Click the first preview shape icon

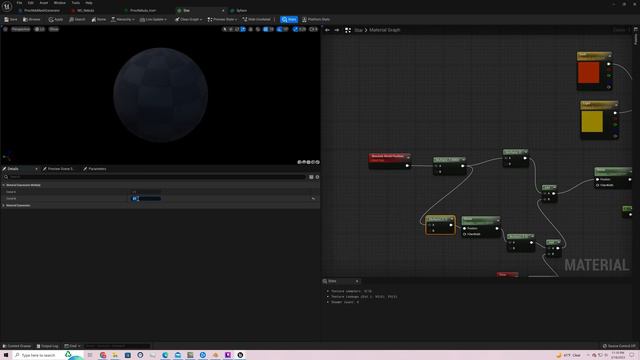(299, 162)
